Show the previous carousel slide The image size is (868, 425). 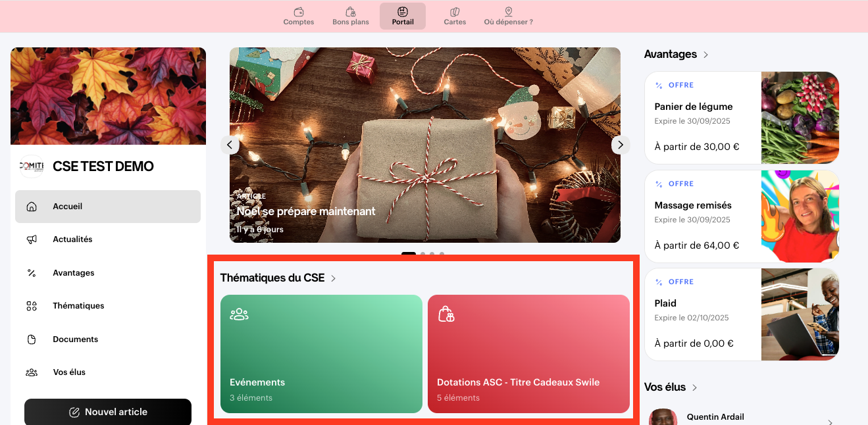[x=230, y=145]
